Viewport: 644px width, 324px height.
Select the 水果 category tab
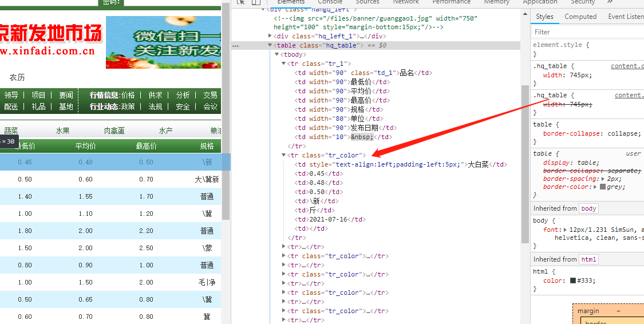(x=63, y=131)
